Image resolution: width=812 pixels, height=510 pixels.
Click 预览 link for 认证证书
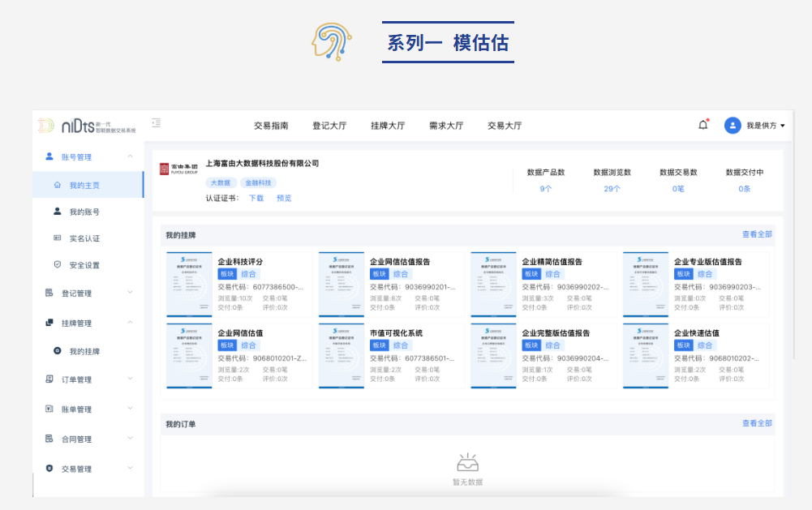tap(284, 198)
